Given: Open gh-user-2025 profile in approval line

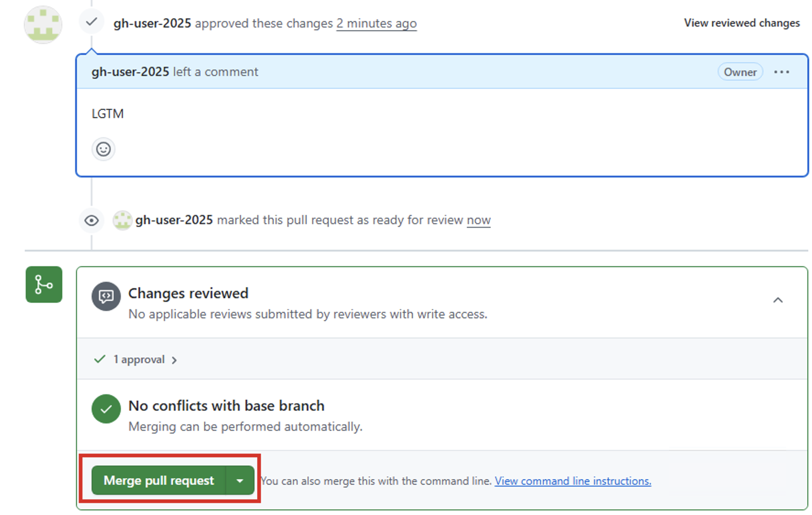Looking at the screenshot, I should point(152,23).
